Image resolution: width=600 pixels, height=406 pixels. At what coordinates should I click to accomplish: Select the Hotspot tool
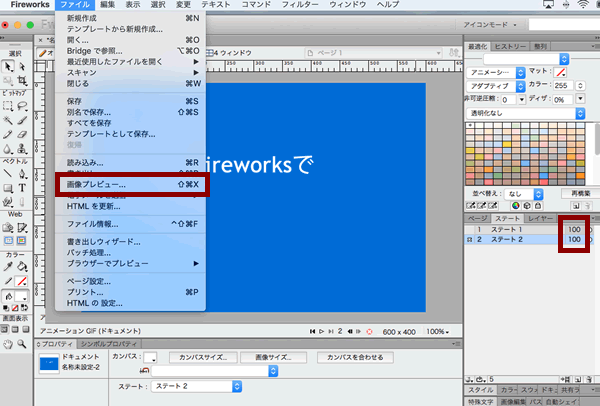[8, 228]
